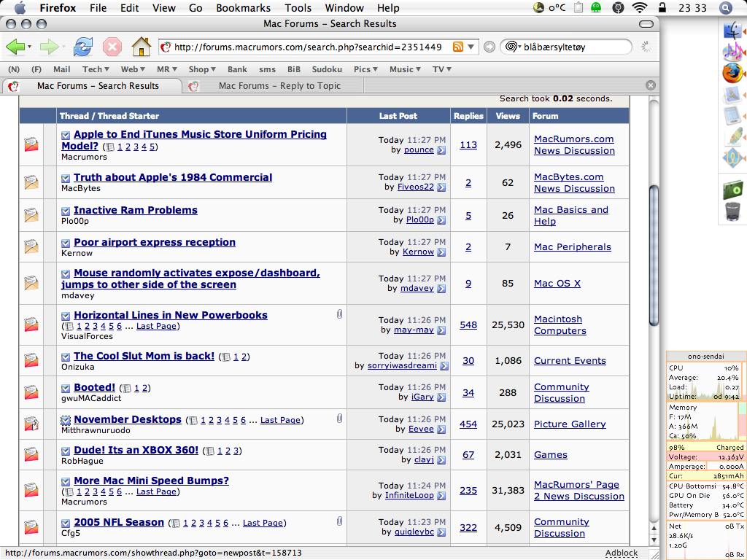Sort by the Replies column header
This screenshot has height=560, width=747.
pyautogui.click(x=468, y=116)
